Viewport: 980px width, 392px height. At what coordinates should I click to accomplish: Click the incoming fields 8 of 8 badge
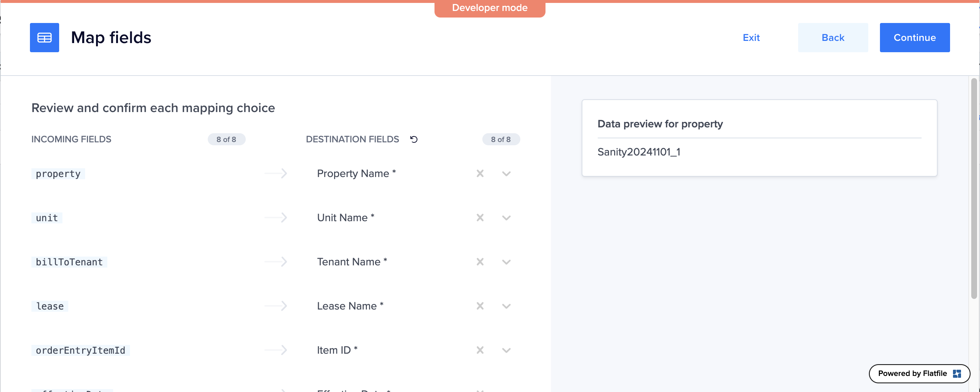[226, 139]
